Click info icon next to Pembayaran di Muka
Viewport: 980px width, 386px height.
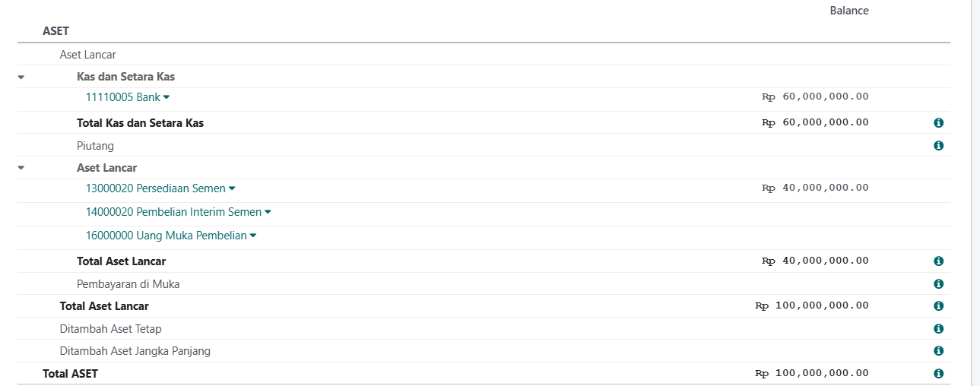[938, 284]
